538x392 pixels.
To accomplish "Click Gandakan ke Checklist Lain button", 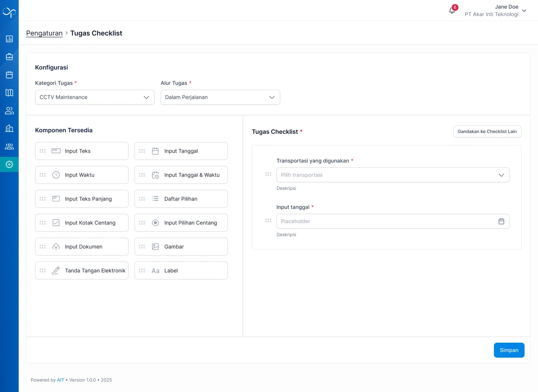I will [x=487, y=132].
